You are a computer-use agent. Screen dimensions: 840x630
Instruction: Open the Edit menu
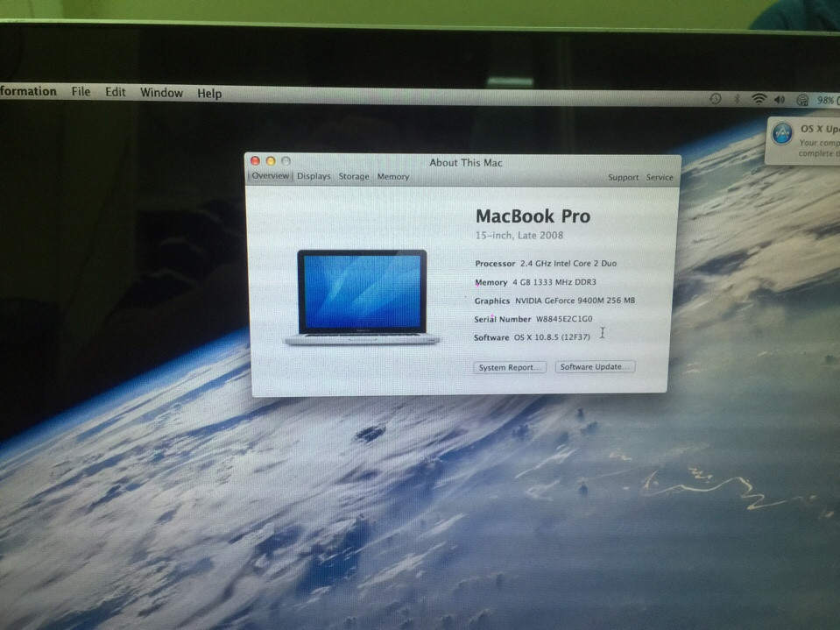pyautogui.click(x=115, y=92)
